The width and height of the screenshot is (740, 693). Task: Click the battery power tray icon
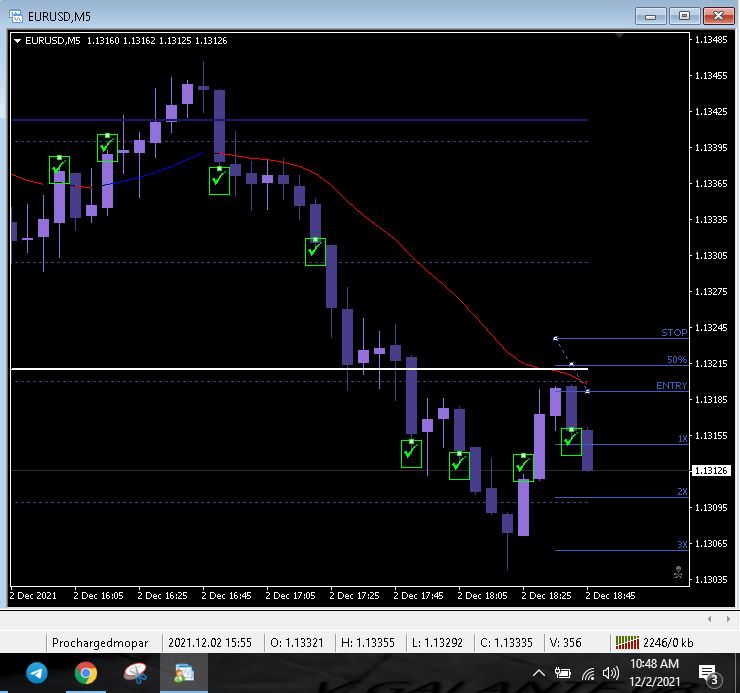coord(563,673)
